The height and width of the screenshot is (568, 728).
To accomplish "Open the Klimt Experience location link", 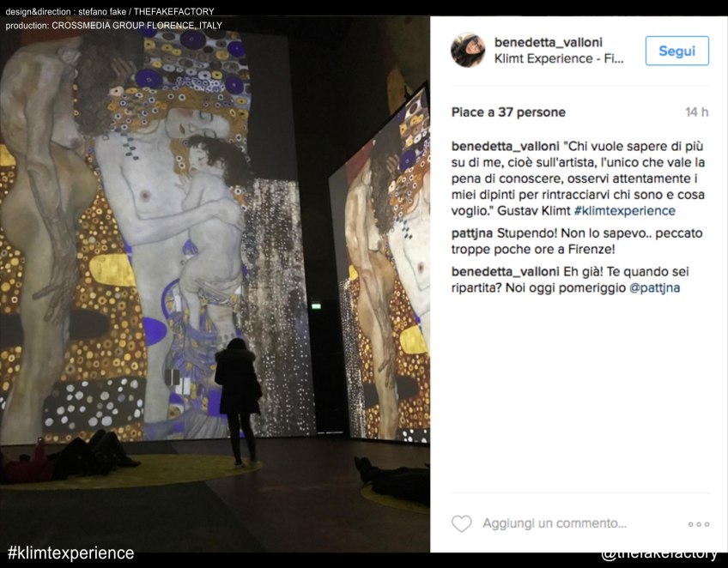I will click(x=559, y=58).
